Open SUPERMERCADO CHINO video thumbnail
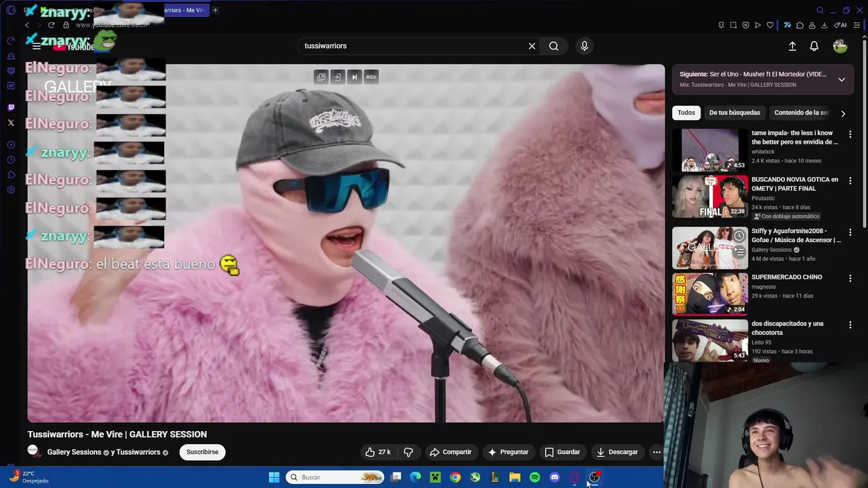Viewport: 868px width, 488px height. tap(710, 294)
